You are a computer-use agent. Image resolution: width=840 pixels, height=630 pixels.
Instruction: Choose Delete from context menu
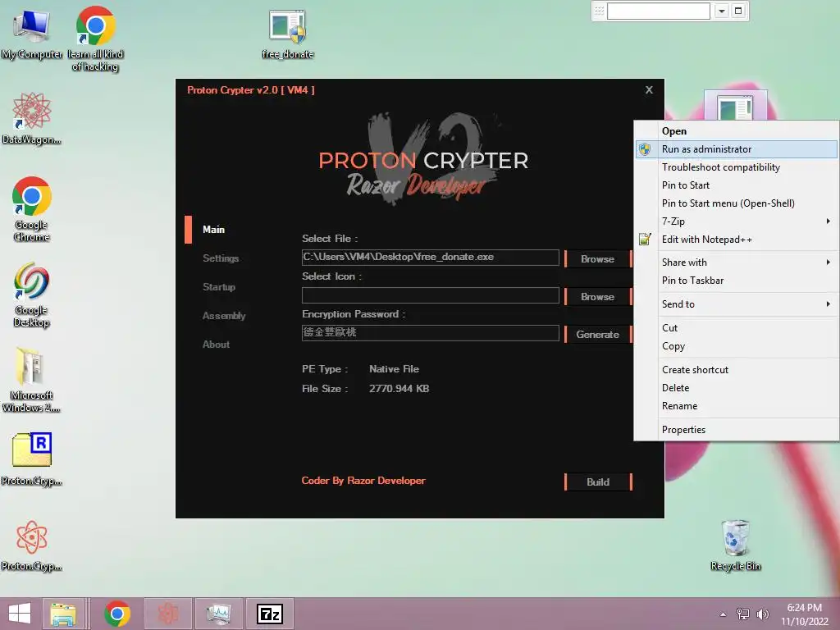pyautogui.click(x=737, y=388)
